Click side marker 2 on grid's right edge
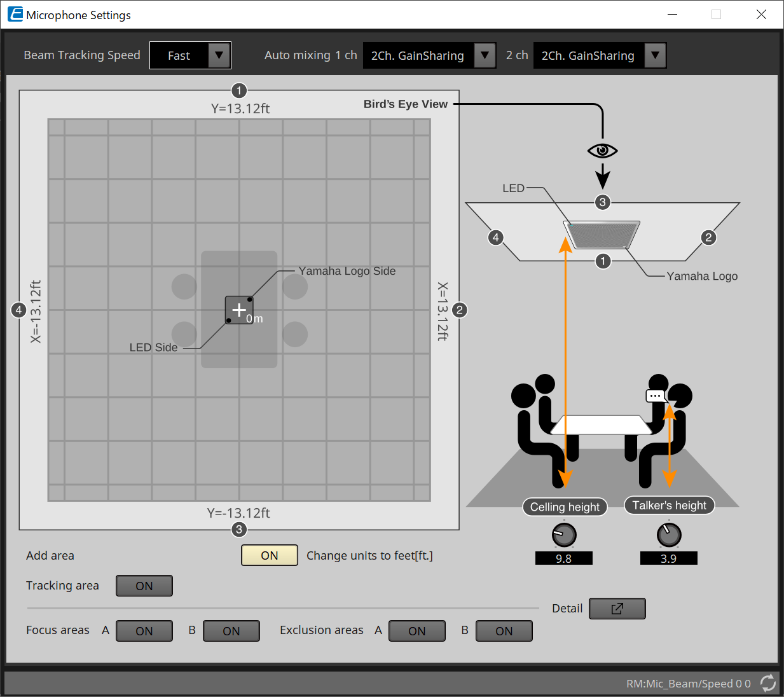784x697 pixels. [x=459, y=310]
